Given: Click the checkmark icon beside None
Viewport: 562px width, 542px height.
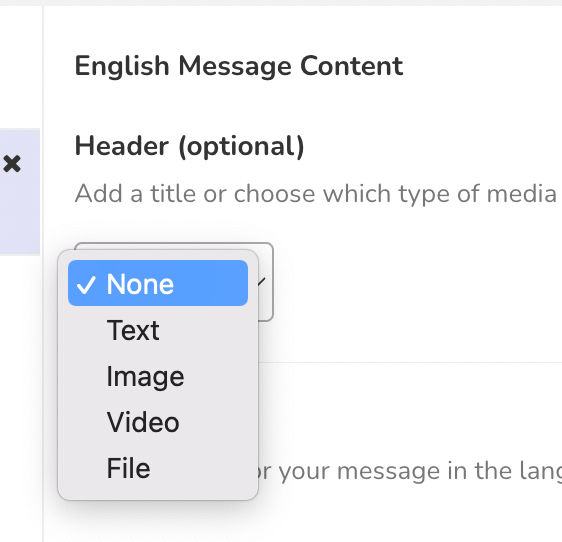Looking at the screenshot, I should [86, 285].
